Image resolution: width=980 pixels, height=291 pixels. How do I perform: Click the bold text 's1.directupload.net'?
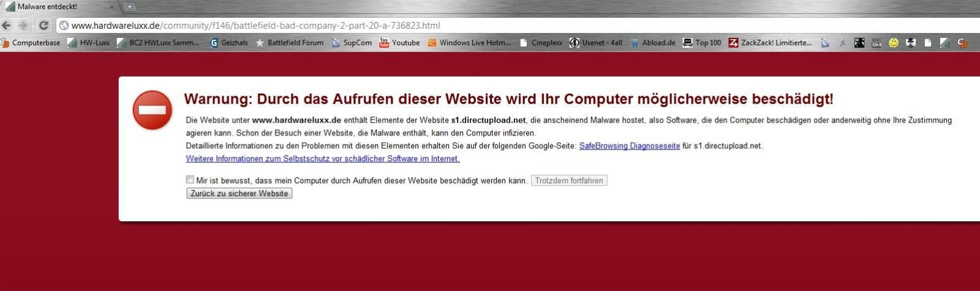(x=488, y=120)
